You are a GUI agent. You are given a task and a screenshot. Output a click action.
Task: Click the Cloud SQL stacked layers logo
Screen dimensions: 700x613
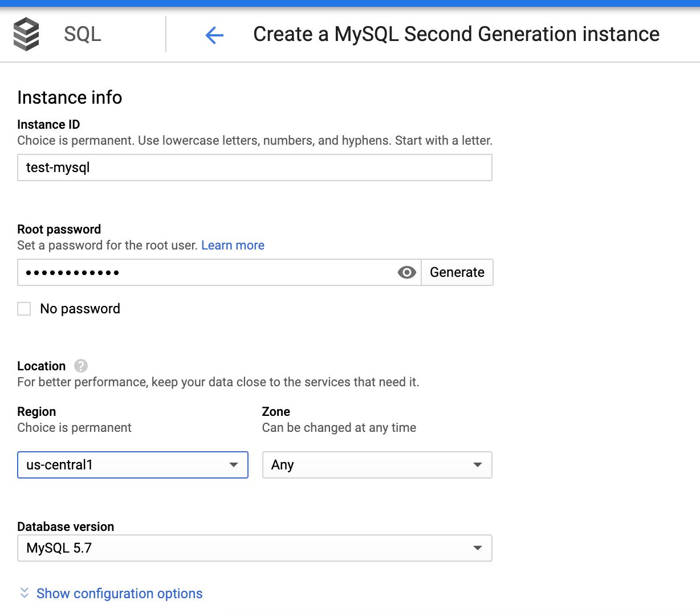click(26, 34)
